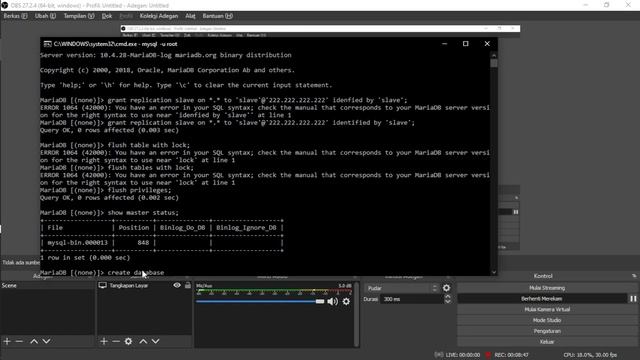The height and width of the screenshot is (360, 640).
Task: Toggle lock on Tangkapan Layar source
Action: tap(188, 285)
